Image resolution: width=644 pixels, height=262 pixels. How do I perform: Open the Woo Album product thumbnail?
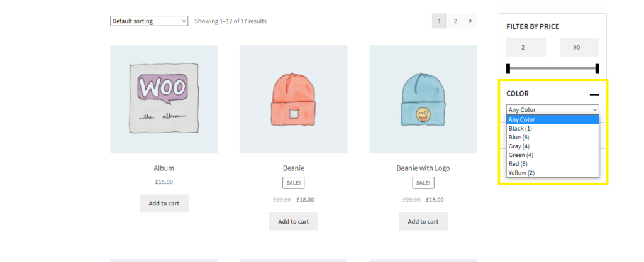click(164, 99)
